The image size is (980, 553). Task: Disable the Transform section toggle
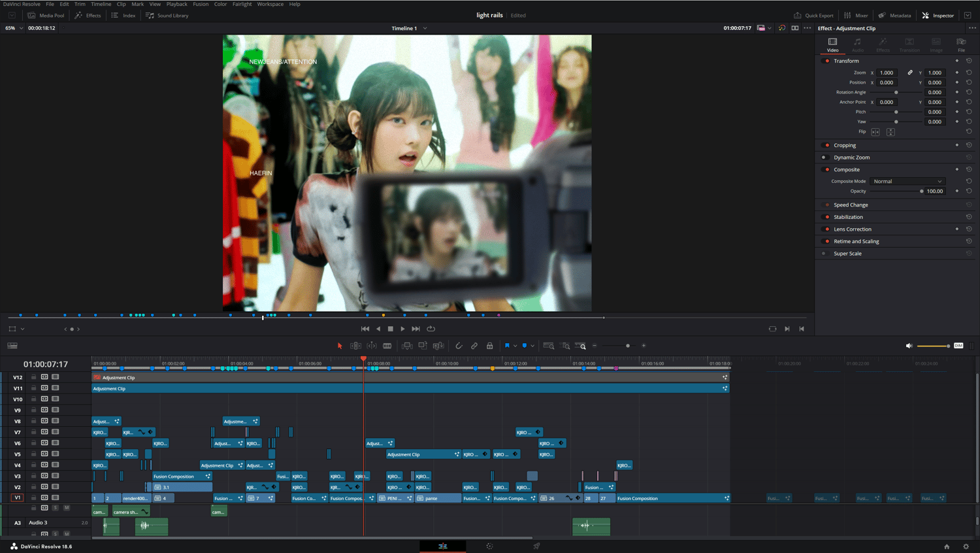[x=826, y=61]
